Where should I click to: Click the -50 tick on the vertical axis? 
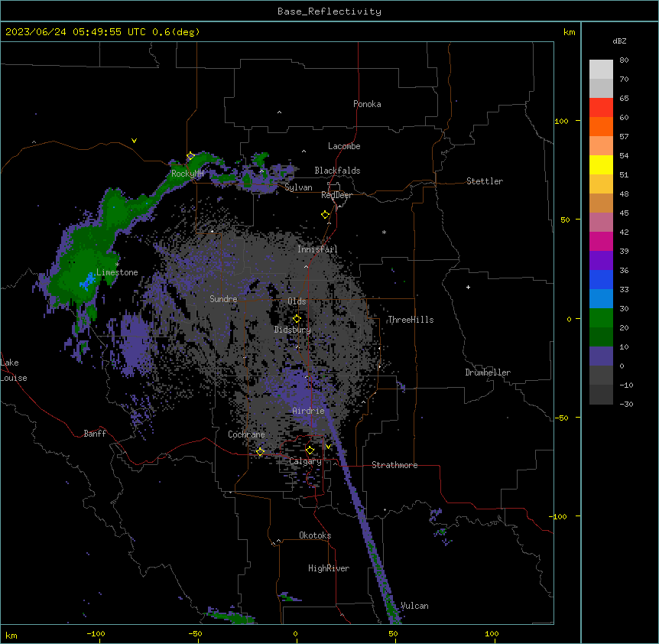(x=561, y=418)
